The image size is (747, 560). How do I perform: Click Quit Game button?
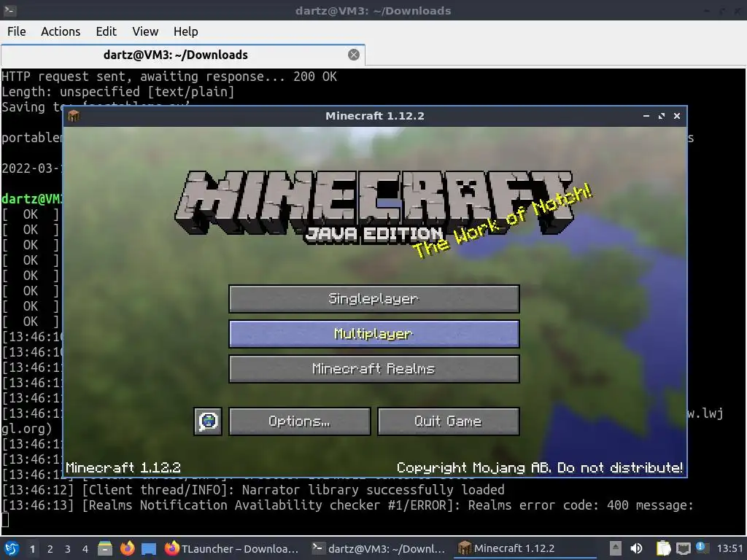pos(449,421)
